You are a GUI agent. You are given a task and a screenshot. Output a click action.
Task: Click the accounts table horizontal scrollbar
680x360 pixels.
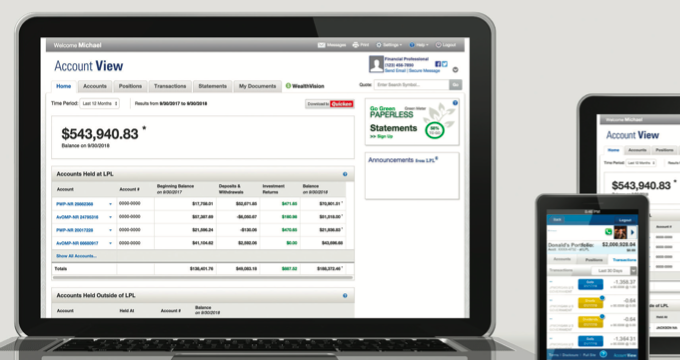(x=203, y=277)
